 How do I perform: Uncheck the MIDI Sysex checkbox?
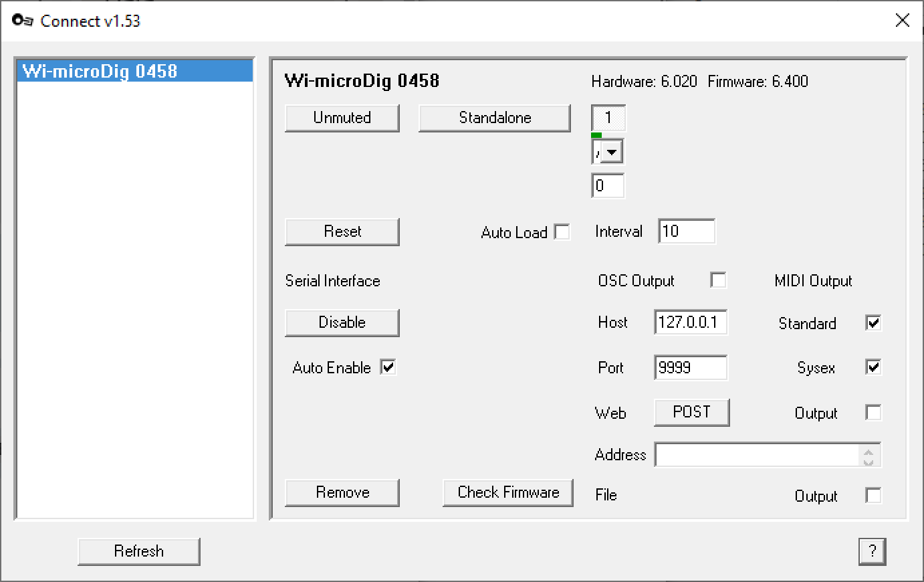873,367
